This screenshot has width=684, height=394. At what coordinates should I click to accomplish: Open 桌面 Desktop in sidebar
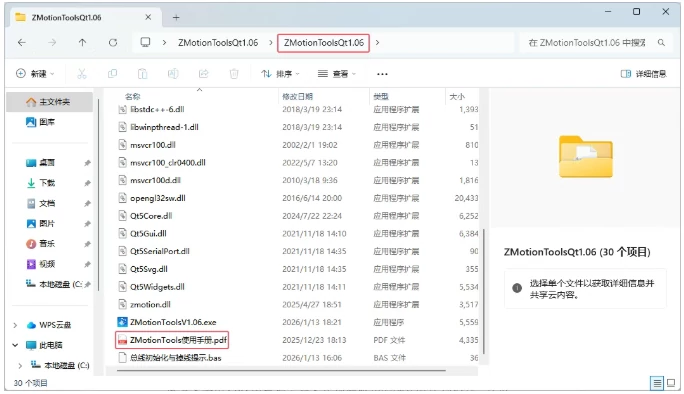coord(41,163)
